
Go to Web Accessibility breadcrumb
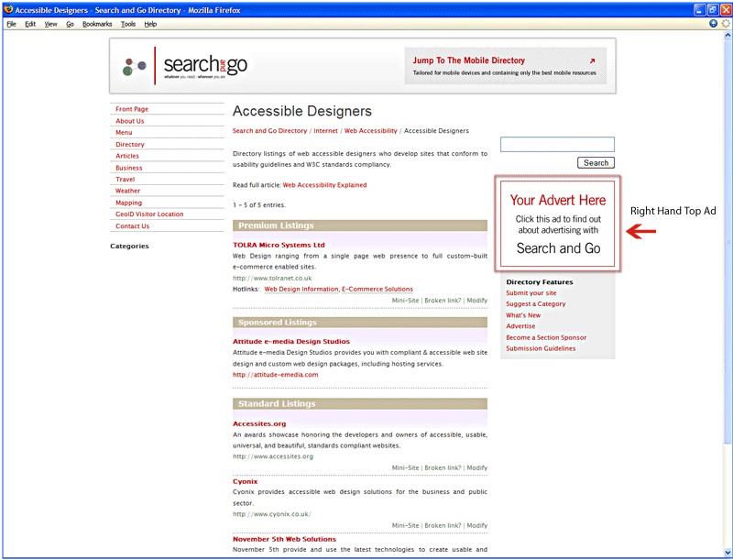coord(371,131)
